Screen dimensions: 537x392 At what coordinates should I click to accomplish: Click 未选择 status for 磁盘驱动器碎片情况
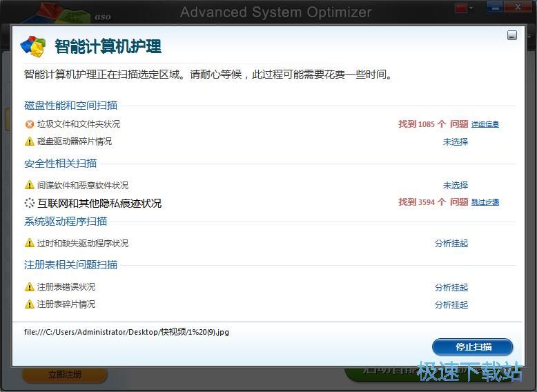coord(456,141)
